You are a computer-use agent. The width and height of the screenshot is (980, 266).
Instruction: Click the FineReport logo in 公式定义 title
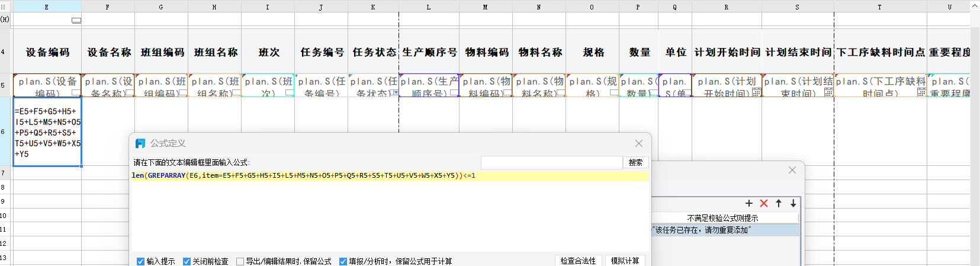click(140, 143)
